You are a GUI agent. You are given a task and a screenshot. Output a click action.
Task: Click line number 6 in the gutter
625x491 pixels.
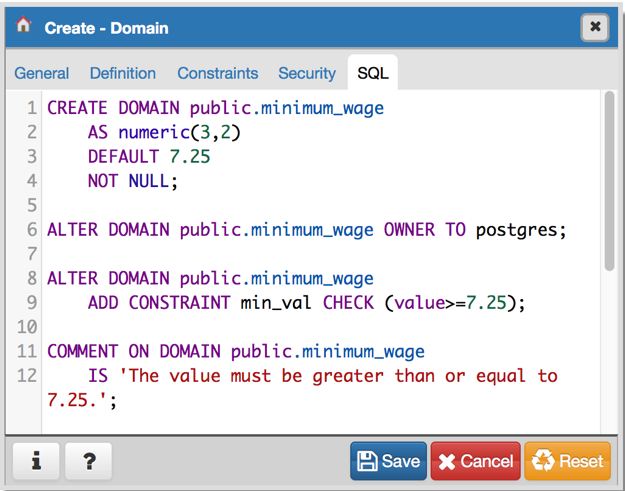tap(31, 230)
